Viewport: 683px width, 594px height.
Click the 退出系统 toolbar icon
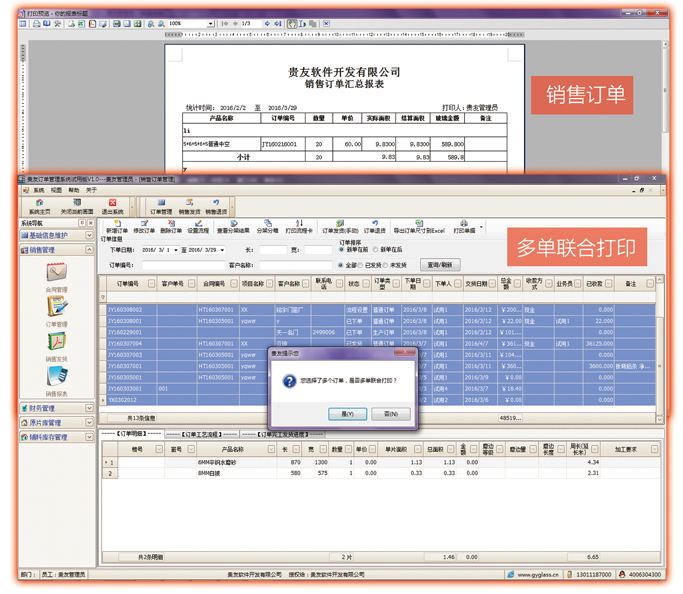(x=112, y=205)
